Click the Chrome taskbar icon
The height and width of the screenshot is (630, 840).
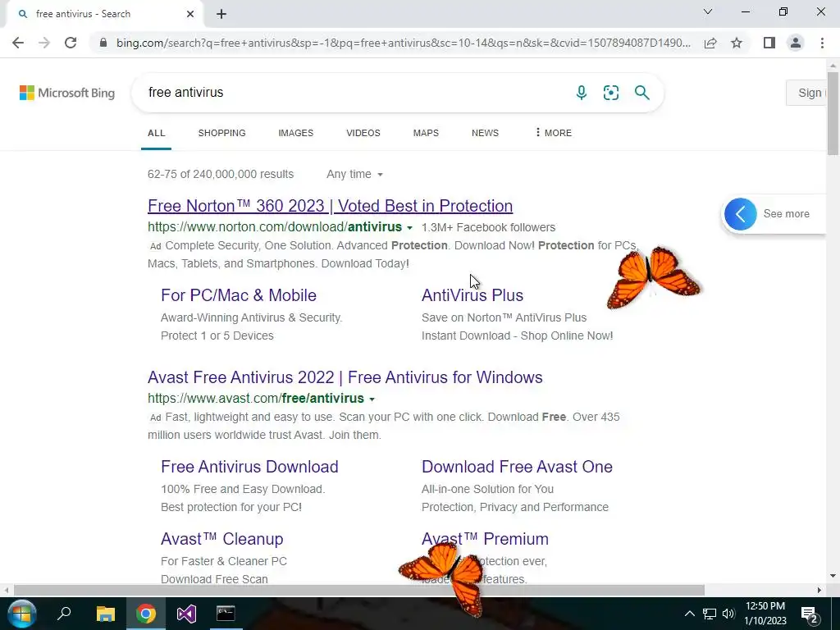(146, 614)
